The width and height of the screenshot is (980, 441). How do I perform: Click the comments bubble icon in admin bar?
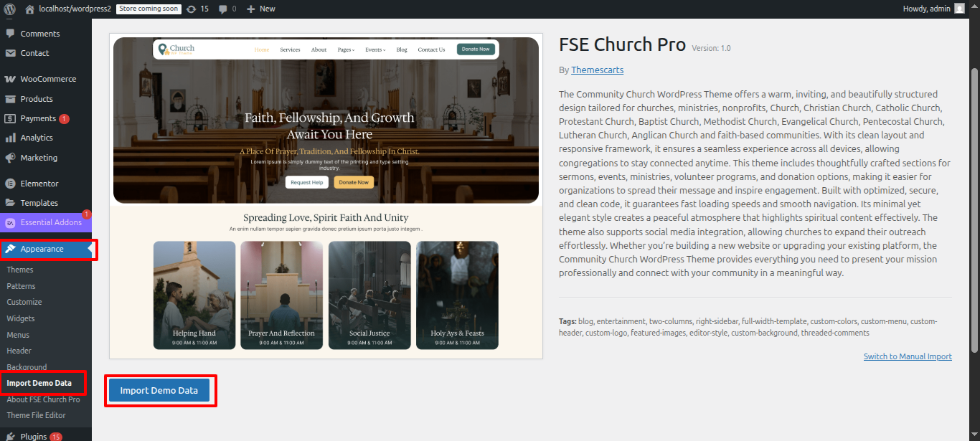pos(224,9)
